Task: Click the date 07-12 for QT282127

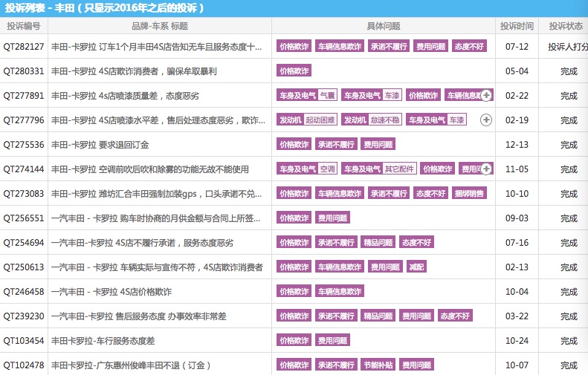Action: pos(517,47)
